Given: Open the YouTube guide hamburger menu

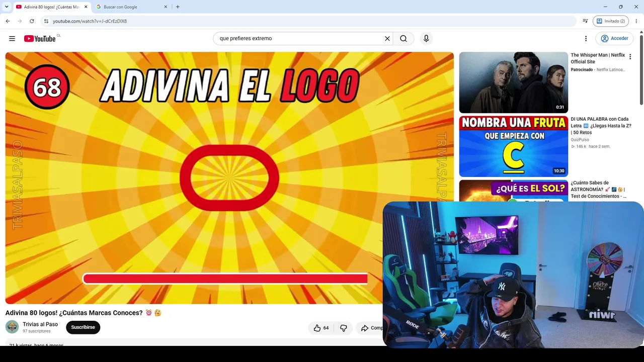Looking at the screenshot, I should (x=12, y=39).
